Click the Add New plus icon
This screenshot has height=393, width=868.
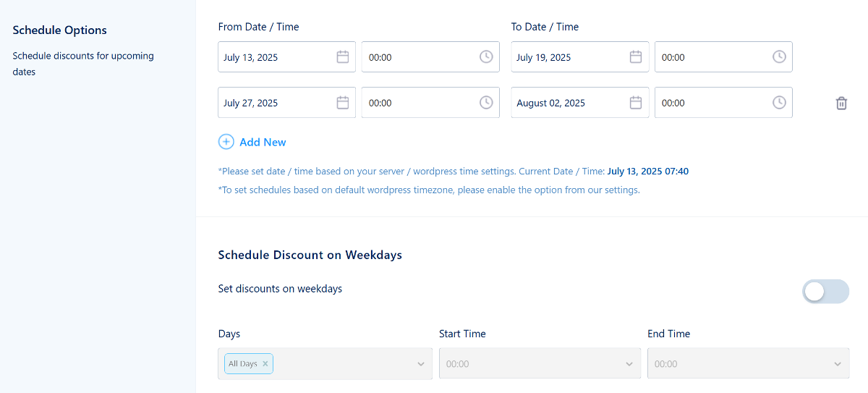(226, 142)
